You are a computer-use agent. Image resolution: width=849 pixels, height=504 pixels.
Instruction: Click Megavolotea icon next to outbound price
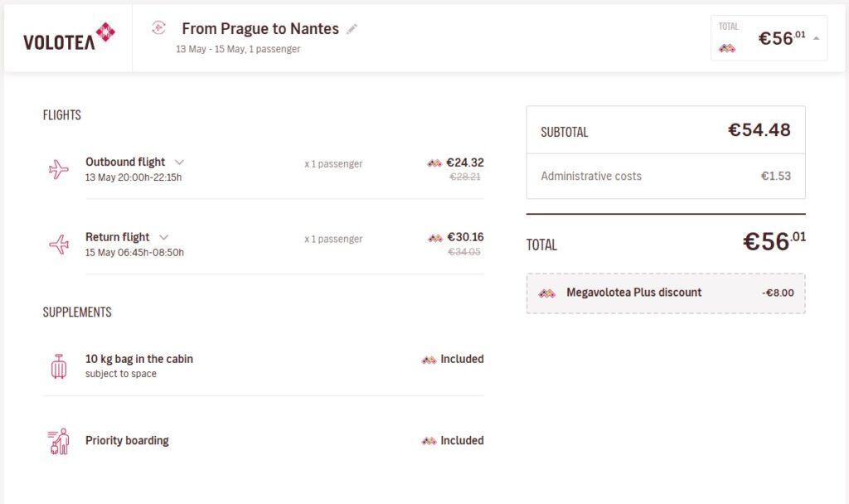[x=434, y=163]
